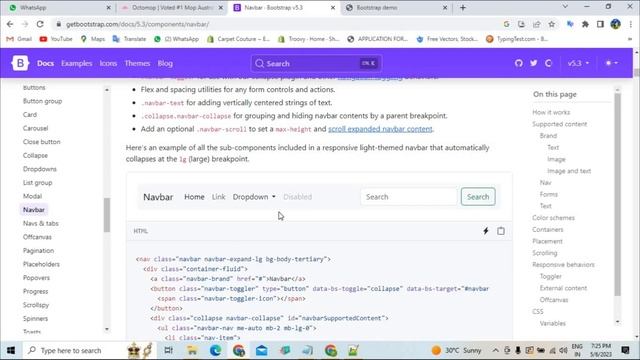This screenshot has height=360, width=640.
Task: Jump to How it works section
Action: (x=551, y=112)
